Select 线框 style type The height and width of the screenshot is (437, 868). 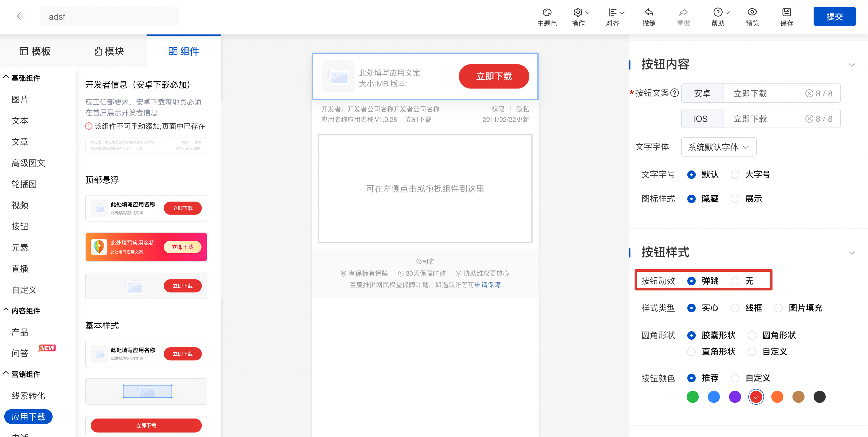click(735, 308)
